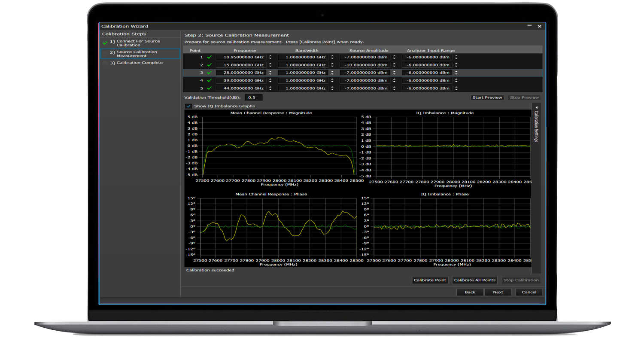
Task: Click the green checkmark for point 5
Action: point(210,88)
